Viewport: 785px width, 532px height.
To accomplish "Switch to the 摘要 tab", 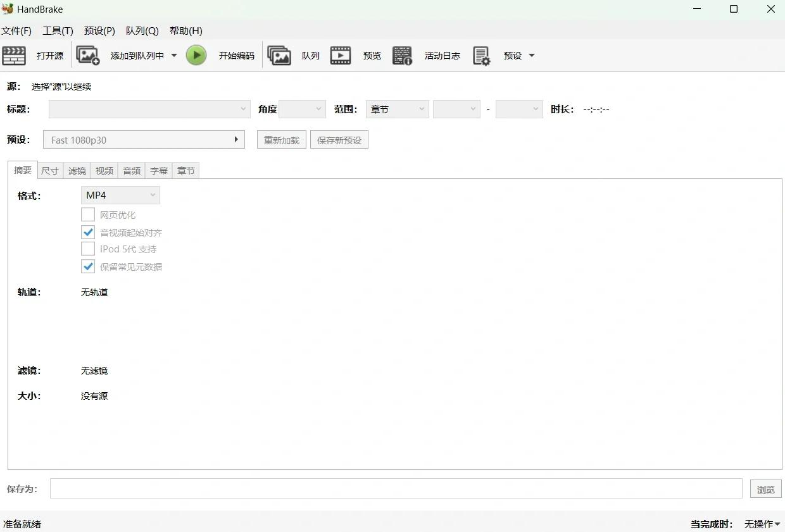I will tap(23, 170).
